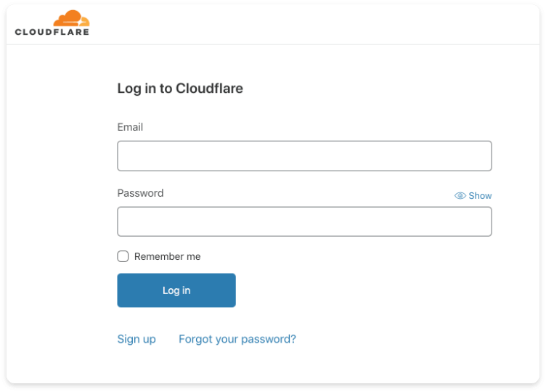This screenshot has width=546, height=392.
Task: Focus the Email input field
Action: tap(304, 156)
